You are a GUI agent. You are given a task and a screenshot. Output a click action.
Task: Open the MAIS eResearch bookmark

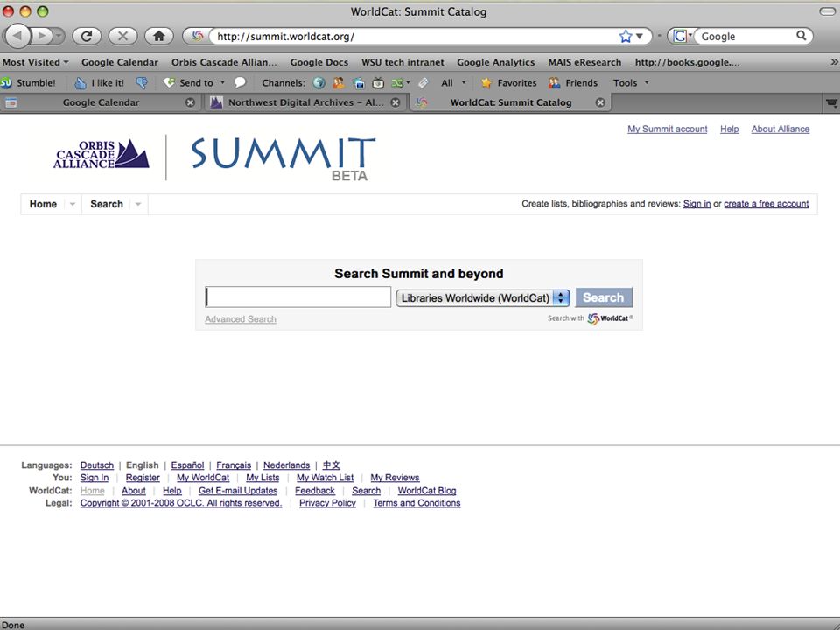(x=584, y=62)
